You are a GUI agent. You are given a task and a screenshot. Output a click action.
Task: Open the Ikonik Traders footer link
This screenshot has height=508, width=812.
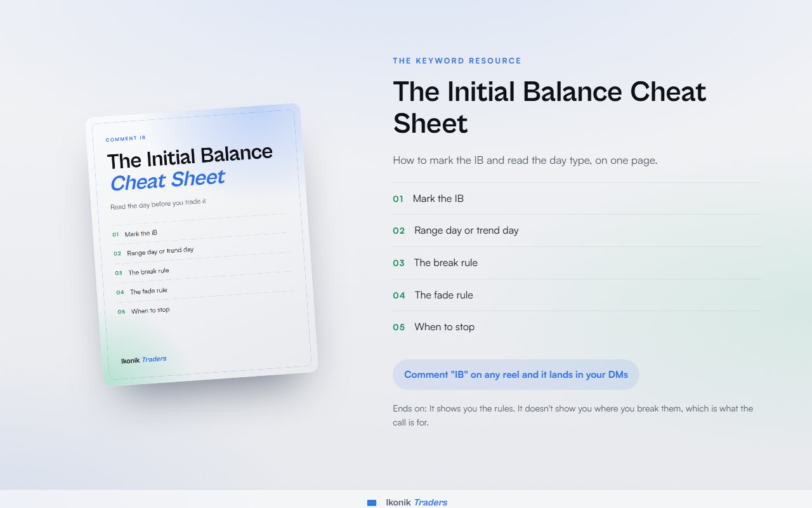click(416, 502)
